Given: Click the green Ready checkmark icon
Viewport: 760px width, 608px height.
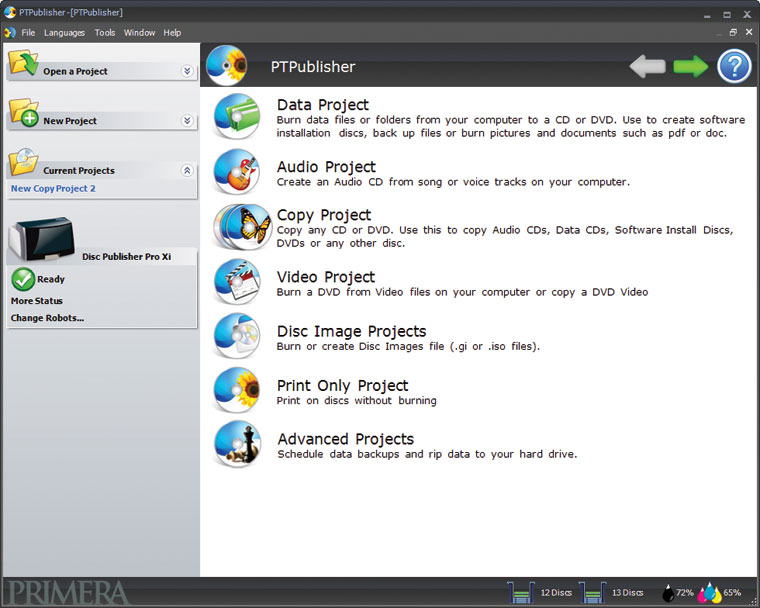Looking at the screenshot, I should coord(23,279).
